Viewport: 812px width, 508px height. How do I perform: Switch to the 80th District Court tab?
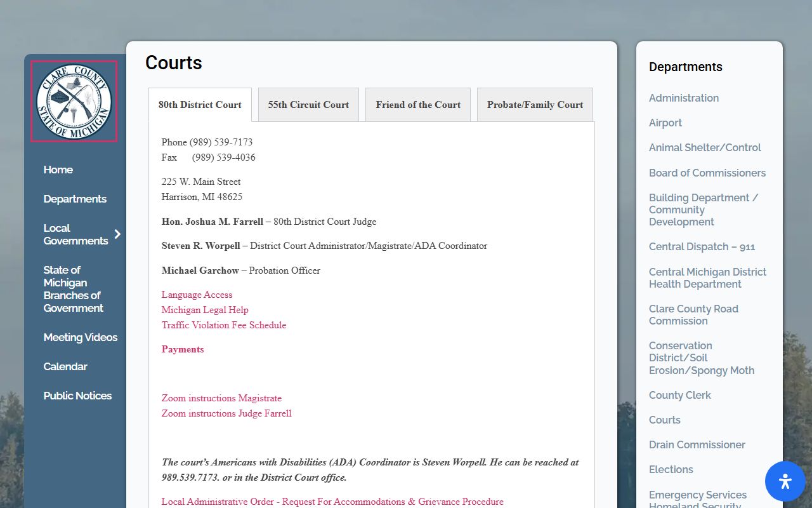pyautogui.click(x=200, y=105)
